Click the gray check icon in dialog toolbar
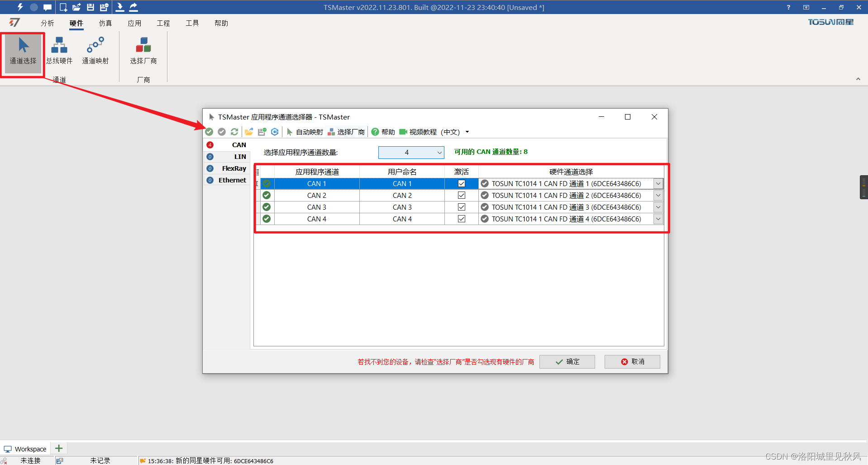The height and width of the screenshot is (465, 868). click(222, 132)
